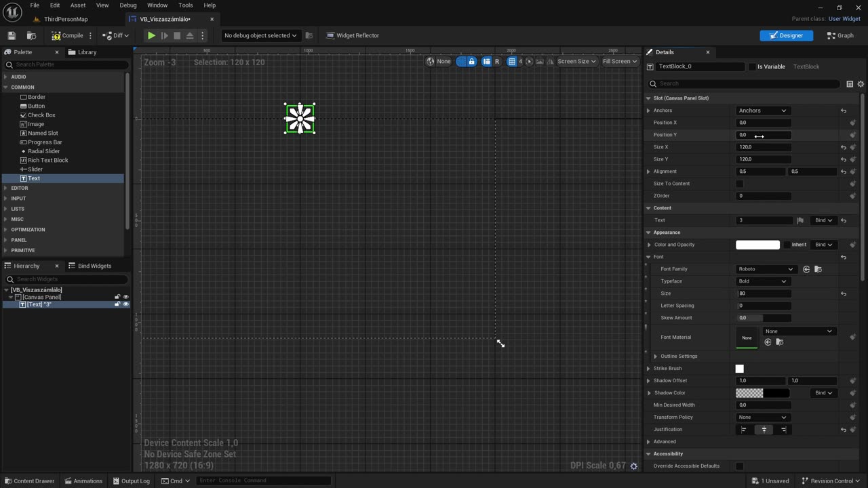This screenshot has height=488, width=868.
Task: Toggle visibility of the Text "3" widget
Action: (x=125, y=304)
